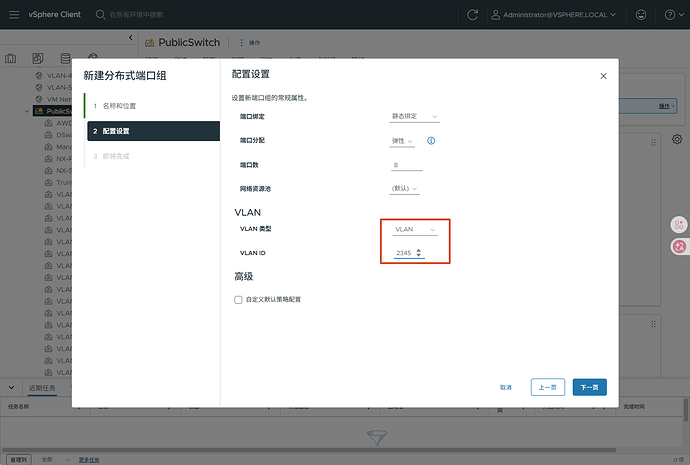690x465 pixels.
Task: Click the 端口绑定 label
Action: tap(252, 117)
